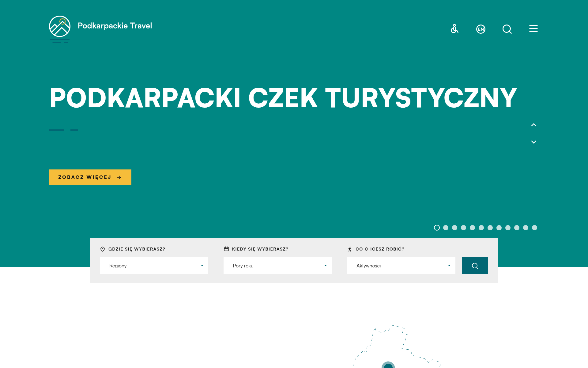Screen dimensions: 588x368
Task: Open the Pory roku dropdown
Action: tap(277, 266)
